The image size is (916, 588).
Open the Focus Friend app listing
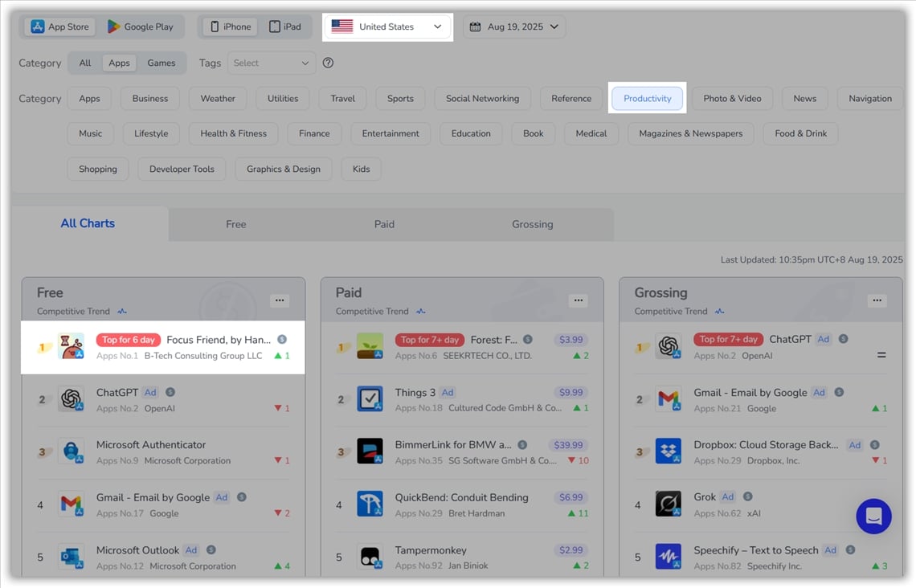click(x=218, y=340)
